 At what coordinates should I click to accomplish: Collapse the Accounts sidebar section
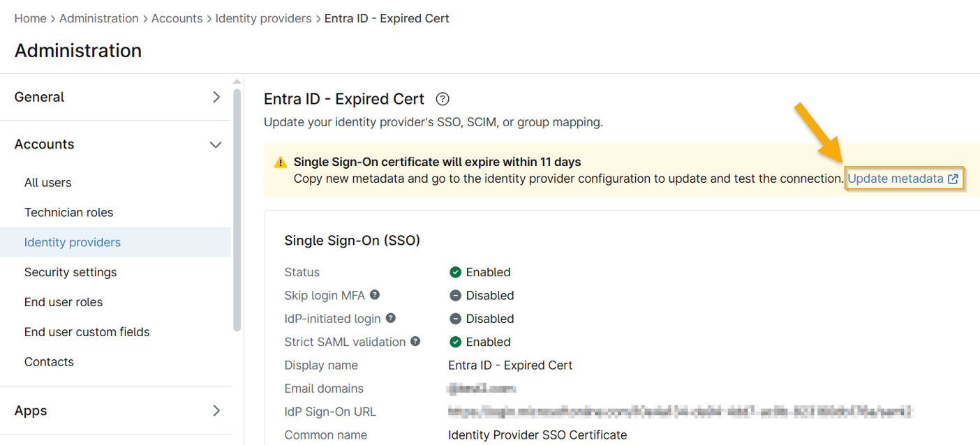[216, 144]
